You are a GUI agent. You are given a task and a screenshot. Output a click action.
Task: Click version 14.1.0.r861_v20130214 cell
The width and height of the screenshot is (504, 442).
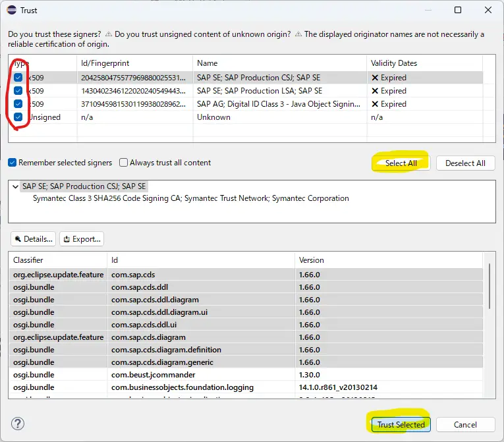[x=338, y=387]
